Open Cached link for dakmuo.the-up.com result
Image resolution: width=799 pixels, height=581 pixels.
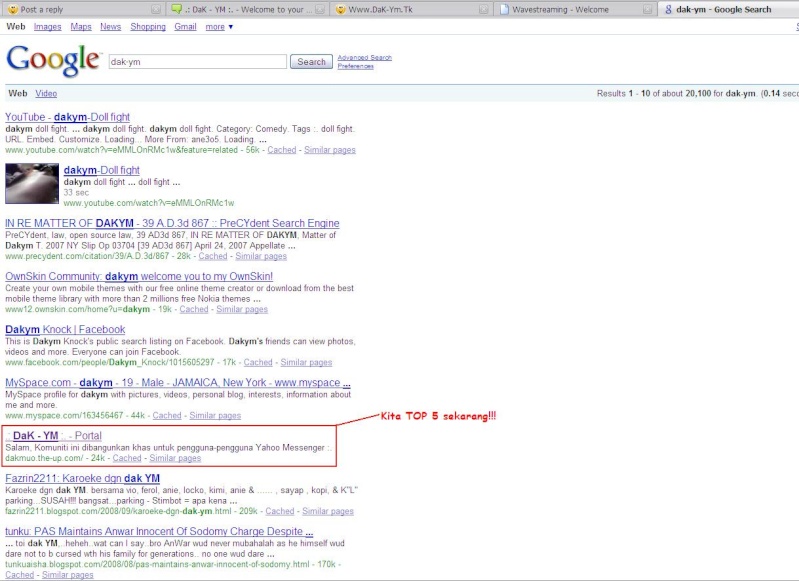(x=127, y=458)
